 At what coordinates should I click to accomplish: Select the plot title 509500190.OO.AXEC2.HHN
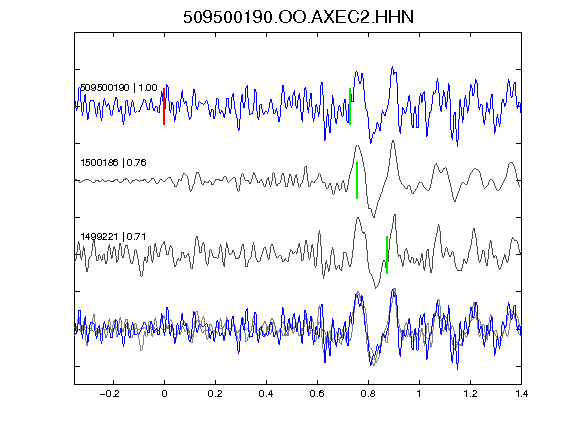tap(298, 17)
